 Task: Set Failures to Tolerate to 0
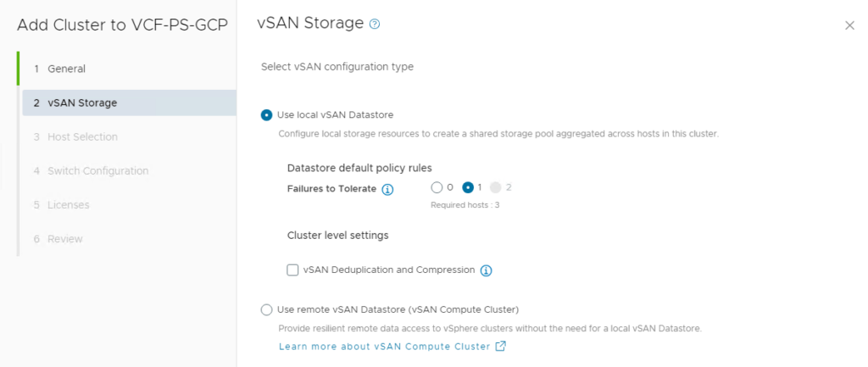pyautogui.click(x=437, y=187)
